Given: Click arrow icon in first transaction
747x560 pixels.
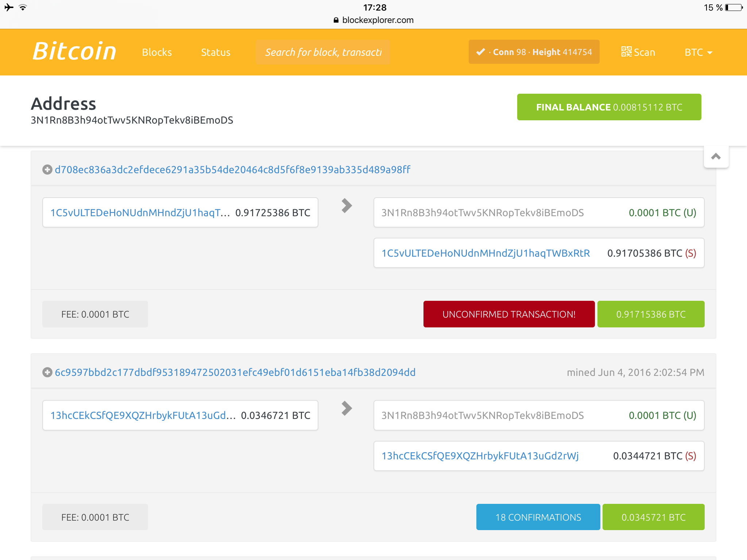Looking at the screenshot, I should tap(347, 206).
